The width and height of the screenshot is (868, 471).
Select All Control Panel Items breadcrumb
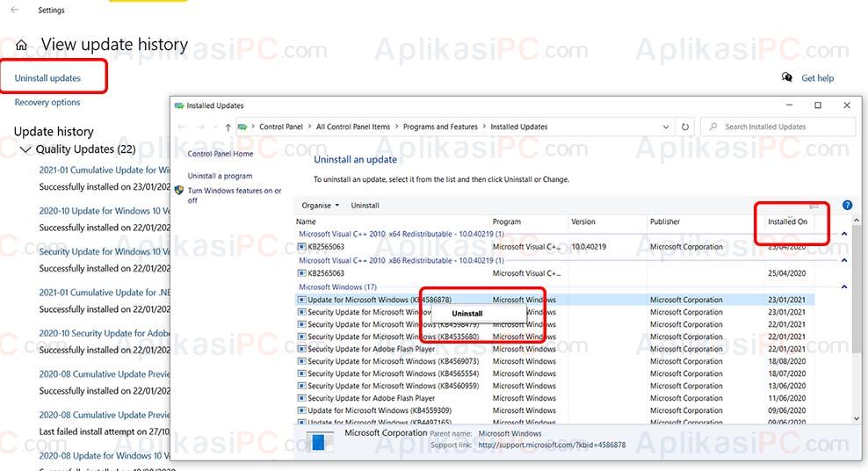(x=352, y=127)
